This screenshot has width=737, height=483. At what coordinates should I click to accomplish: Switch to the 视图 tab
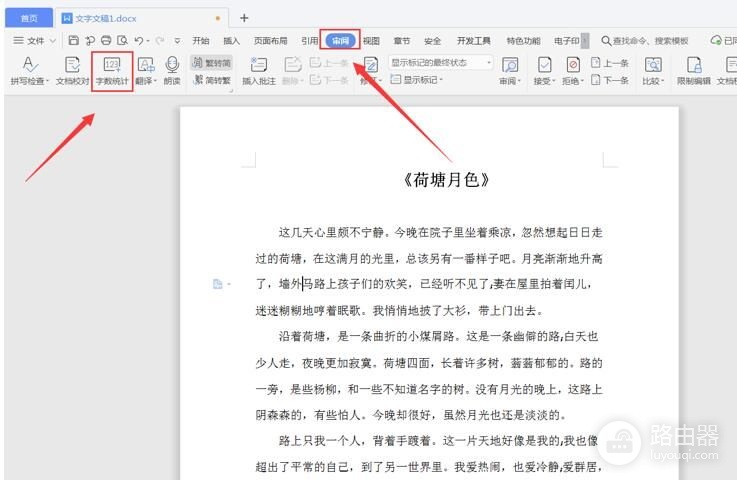pyautogui.click(x=371, y=41)
